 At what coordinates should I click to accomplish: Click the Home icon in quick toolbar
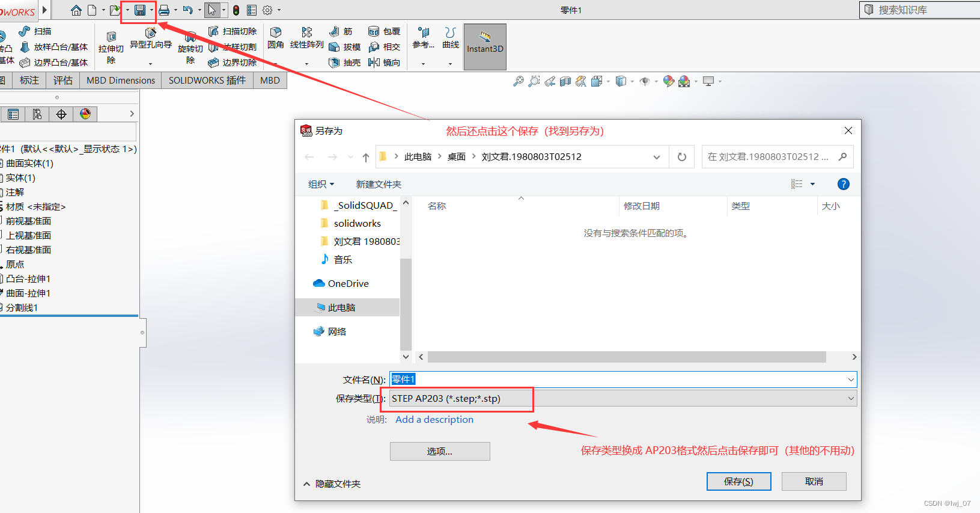pos(76,10)
